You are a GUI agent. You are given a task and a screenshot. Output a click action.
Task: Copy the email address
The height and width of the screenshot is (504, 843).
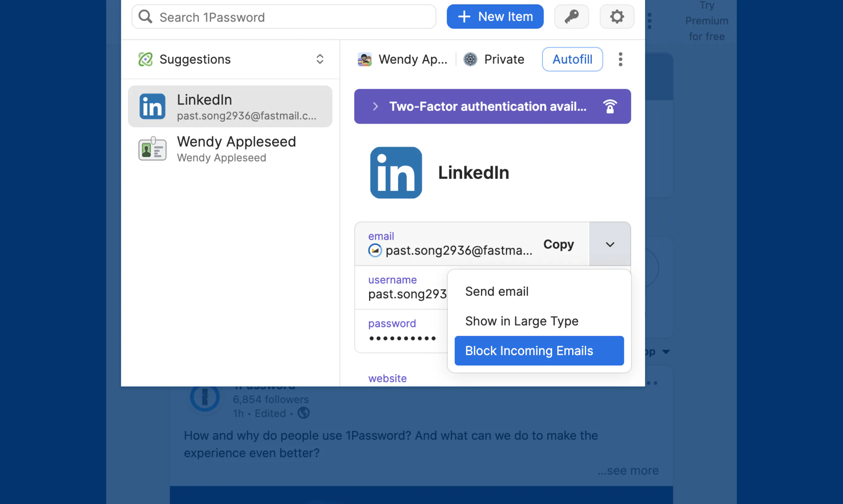(x=558, y=244)
